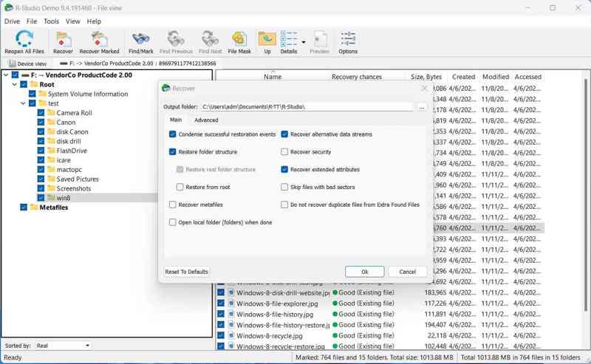Toggle Recover alternative data streams checkbox
This screenshot has width=591, height=364.
coord(284,134)
